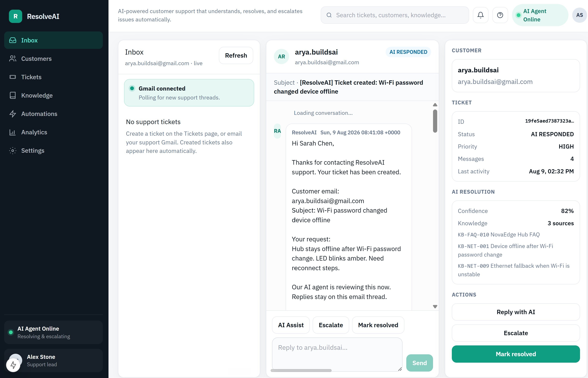Click the conversation scrollbar down arrow
Viewport: 588px width, 378px height.
click(x=435, y=307)
